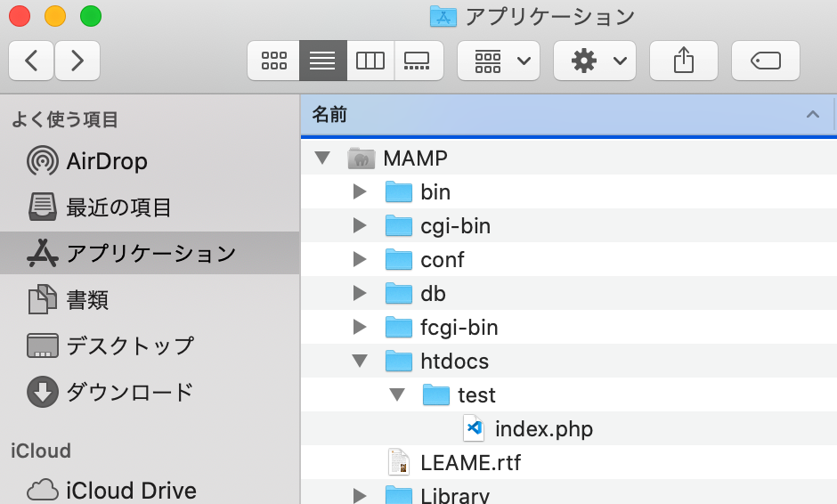The image size is (837, 504).
Task: Activate the list view toggle
Action: (x=322, y=61)
